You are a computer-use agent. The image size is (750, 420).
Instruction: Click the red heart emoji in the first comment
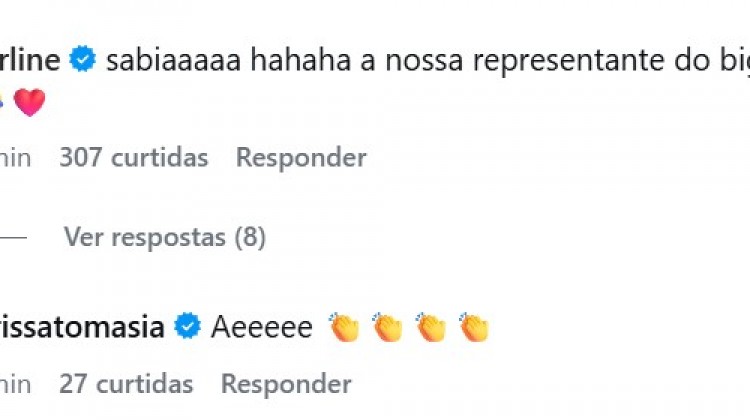(29, 102)
